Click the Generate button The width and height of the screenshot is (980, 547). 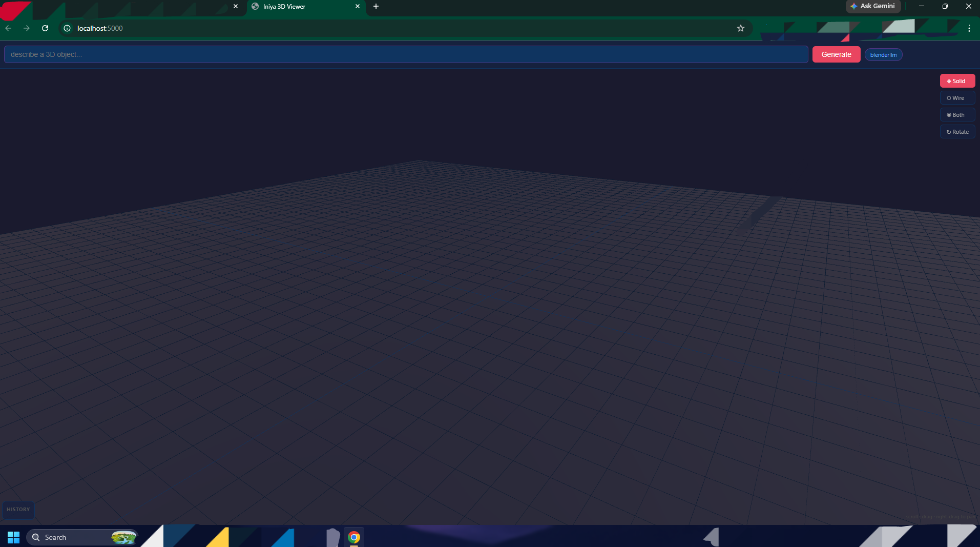coord(836,54)
